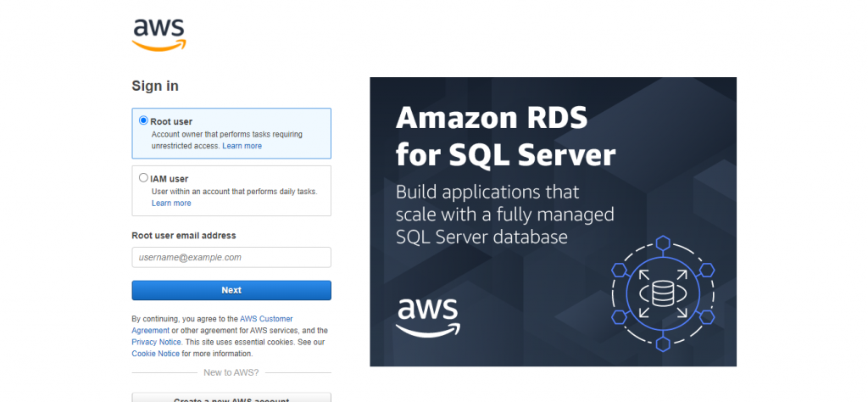Click the blue Next button
Viewport: 868px width, 402px height.
click(x=231, y=290)
